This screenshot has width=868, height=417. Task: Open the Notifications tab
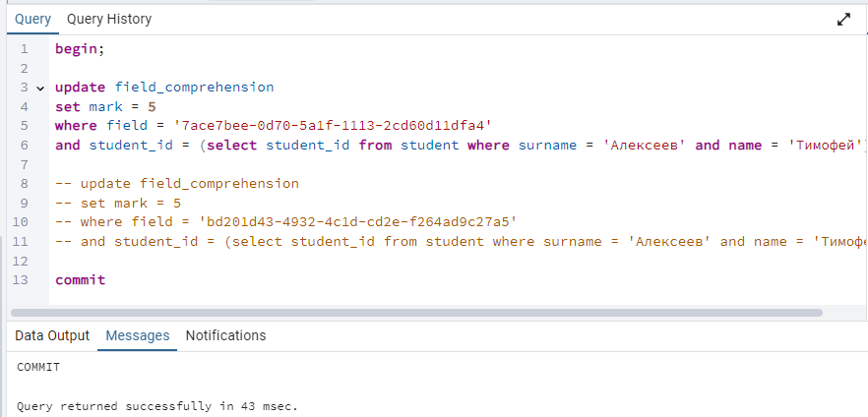[x=226, y=335]
